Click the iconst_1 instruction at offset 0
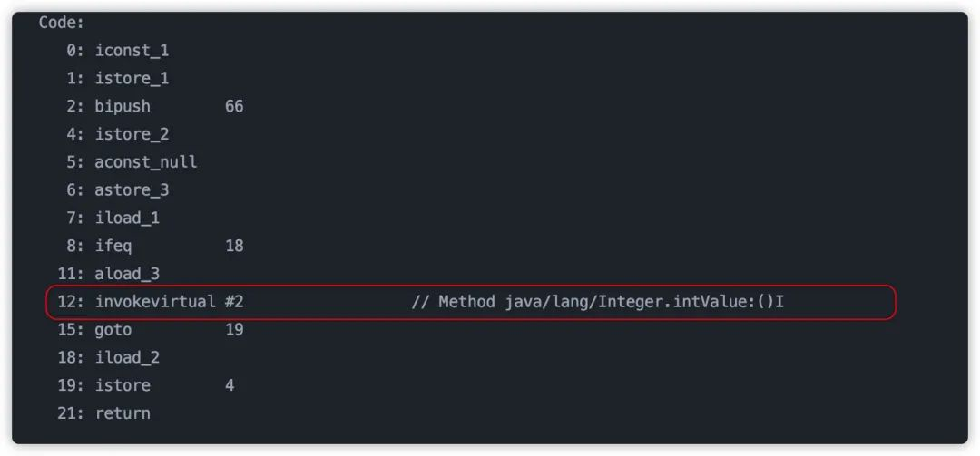This screenshot has height=456, width=980. tap(132, 51)
